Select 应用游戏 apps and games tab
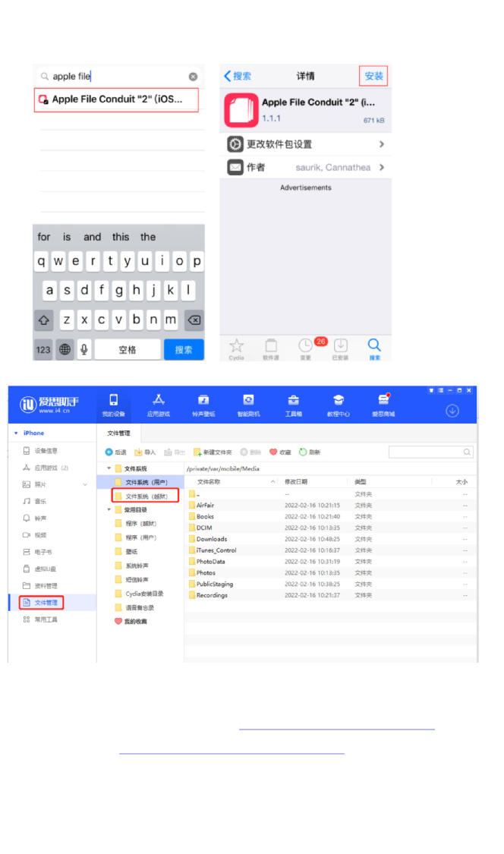The image size is (504, 854). coord(159,405)
